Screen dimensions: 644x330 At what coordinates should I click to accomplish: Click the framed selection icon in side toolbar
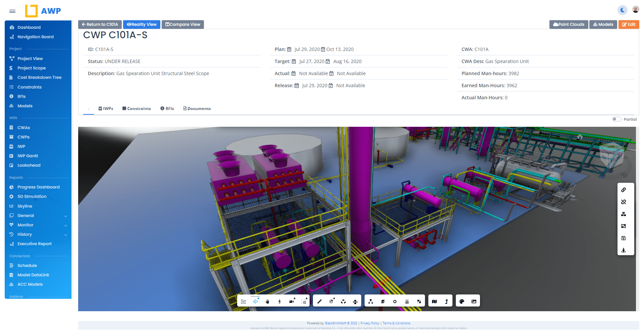point(624,226)
